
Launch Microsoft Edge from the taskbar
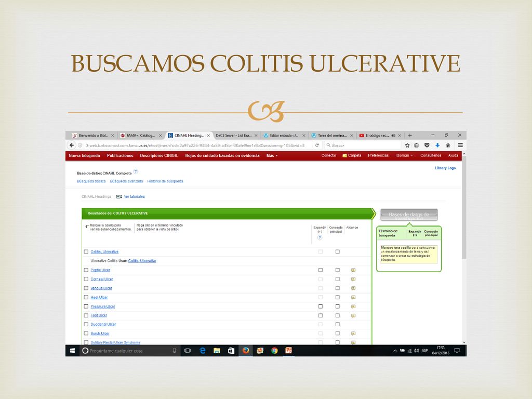(x=203, y=351)
